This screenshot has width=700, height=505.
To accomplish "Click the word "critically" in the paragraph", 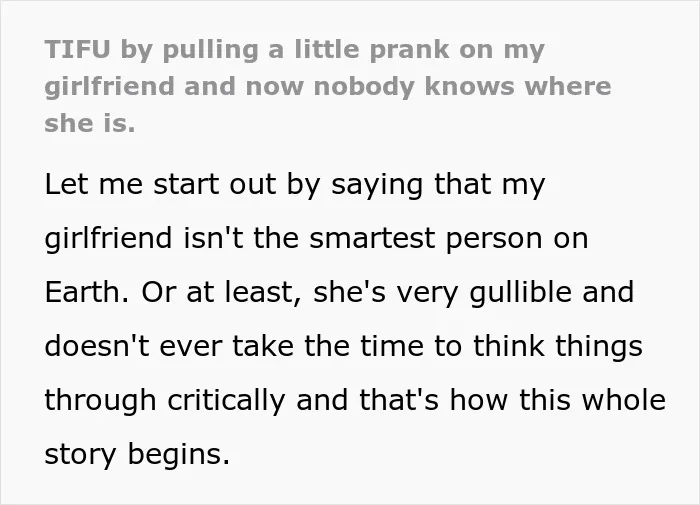I will point(226,401).
